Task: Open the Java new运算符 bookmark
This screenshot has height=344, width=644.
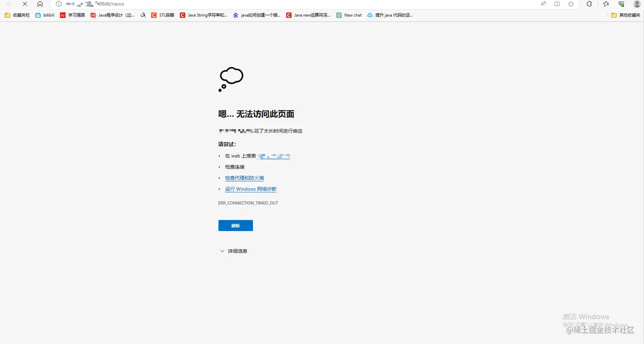Action: [x=308, y=15]
